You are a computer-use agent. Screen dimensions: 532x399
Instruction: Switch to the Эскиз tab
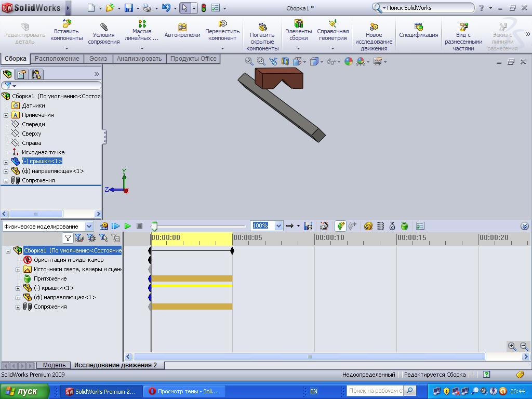click(98, 59)
